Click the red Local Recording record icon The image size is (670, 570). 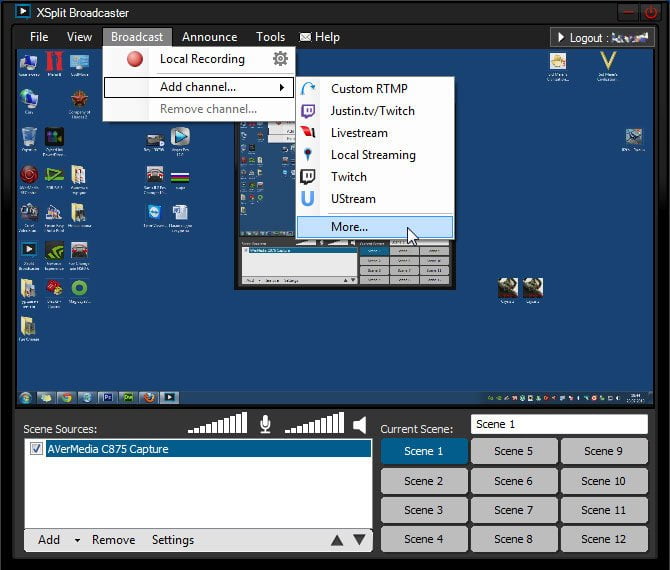pos(135,59)
